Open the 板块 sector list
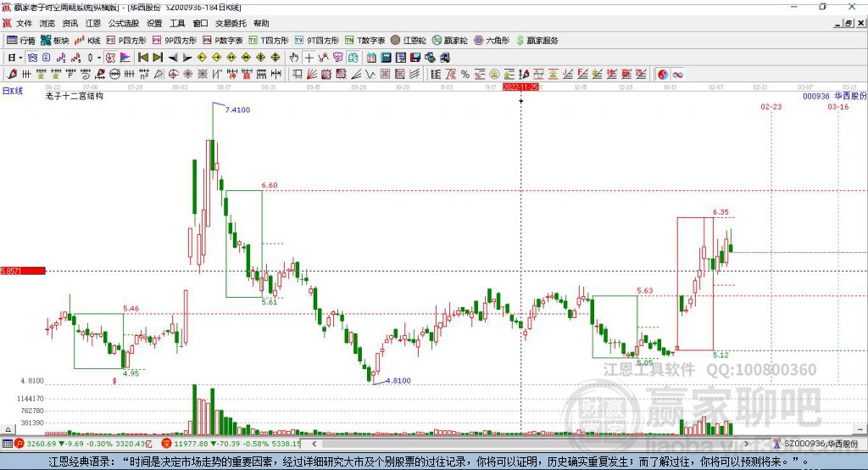Screen dimensions: 868x470 click(x=55, y=40)
